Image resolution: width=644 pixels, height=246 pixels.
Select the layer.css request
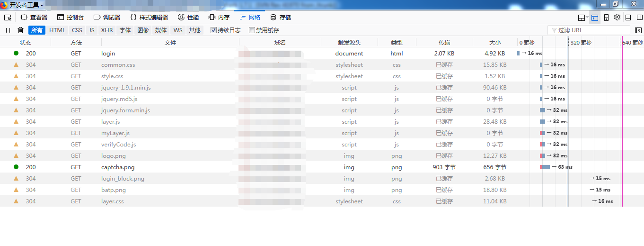point(322,201)
